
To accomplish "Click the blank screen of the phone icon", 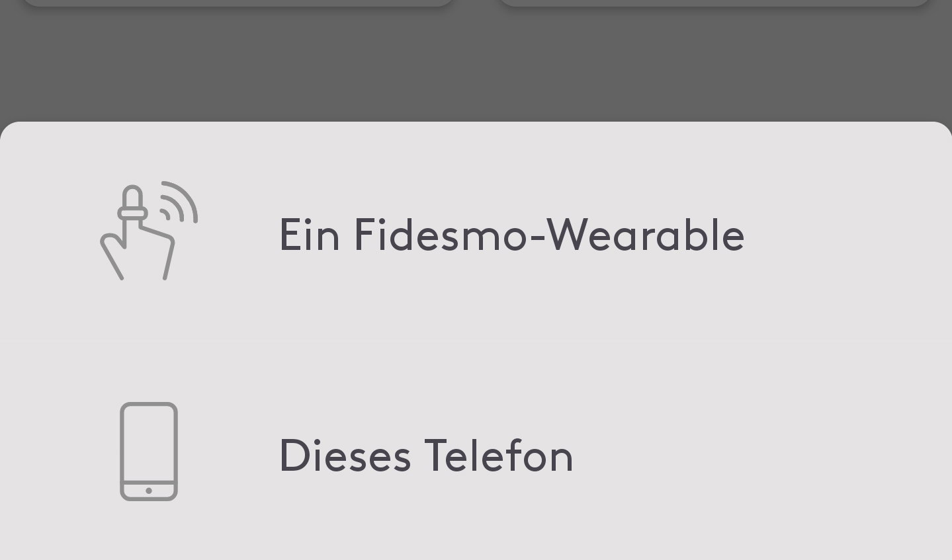I will click(149, 444).
